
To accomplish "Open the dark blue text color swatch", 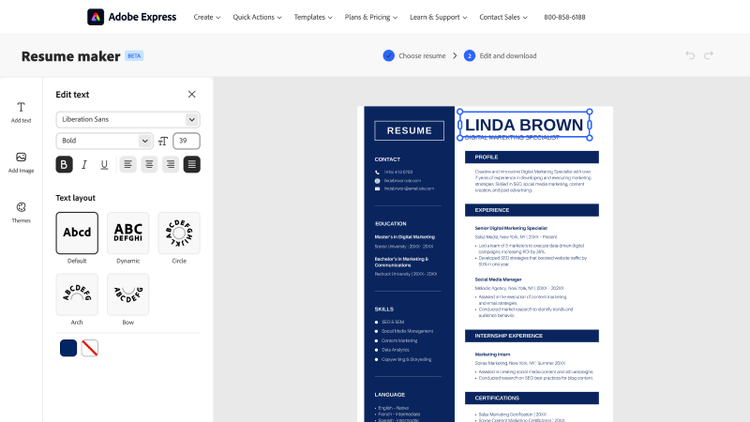I will pyautogui.click(x=68, y=348).
